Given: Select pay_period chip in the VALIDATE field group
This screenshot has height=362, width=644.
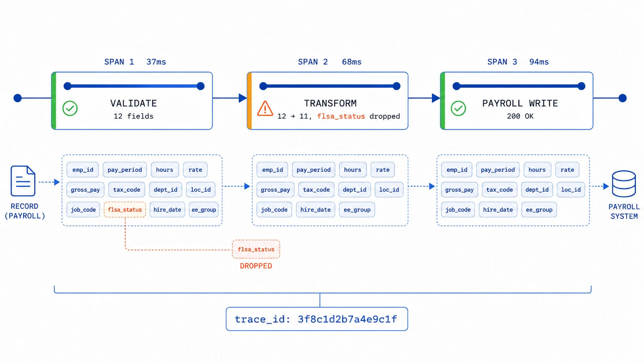Looking at the screenshot, I should [125, 170].
